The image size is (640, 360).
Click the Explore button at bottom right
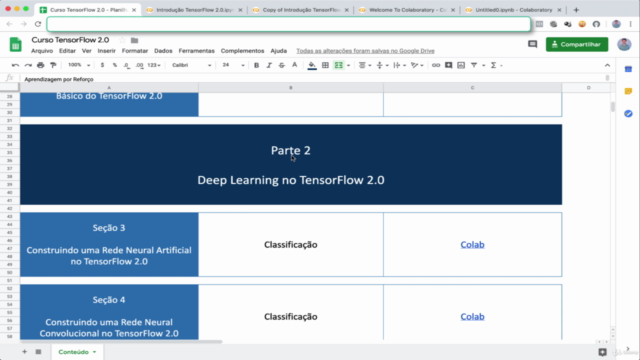click(602, 352)
